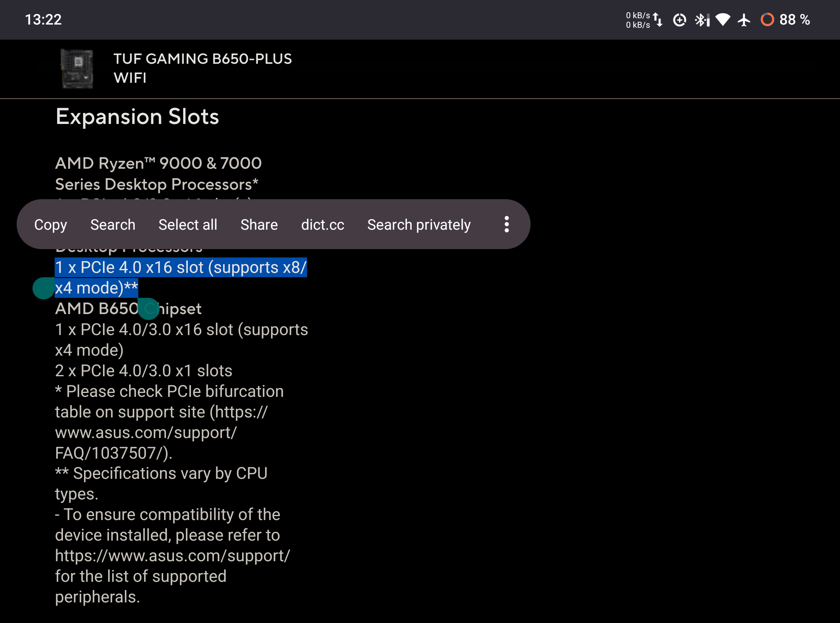Image resolution: width=840 pixels, height=623 pixels.
Task: Open the asus.com/support URL for peripherals
Action: 173,556
